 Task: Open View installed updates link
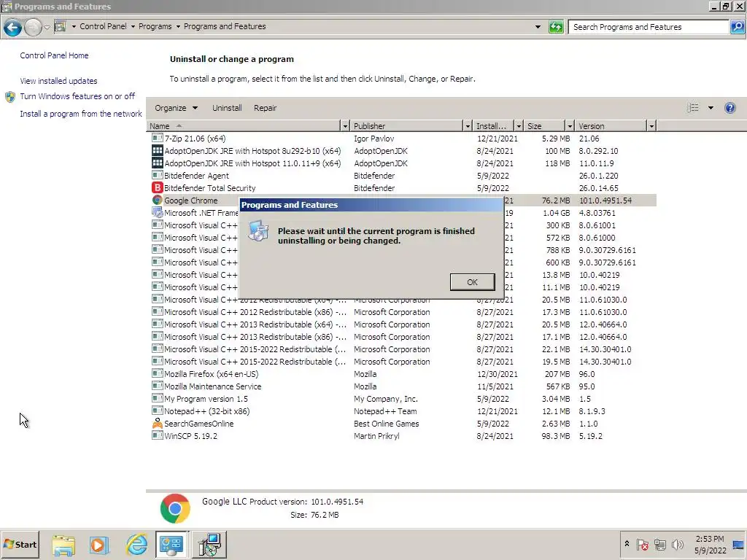coord(58,81)
